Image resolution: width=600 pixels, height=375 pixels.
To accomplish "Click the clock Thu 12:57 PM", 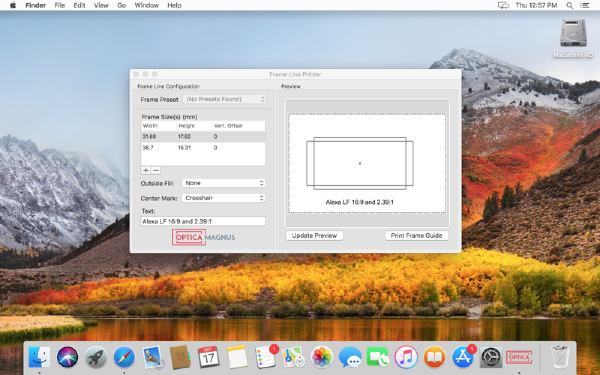I will [536, 5].
